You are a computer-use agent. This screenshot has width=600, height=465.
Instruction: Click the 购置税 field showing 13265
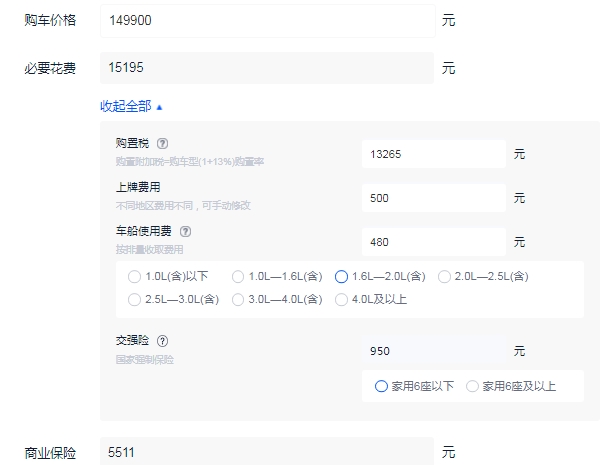[434, 154]
